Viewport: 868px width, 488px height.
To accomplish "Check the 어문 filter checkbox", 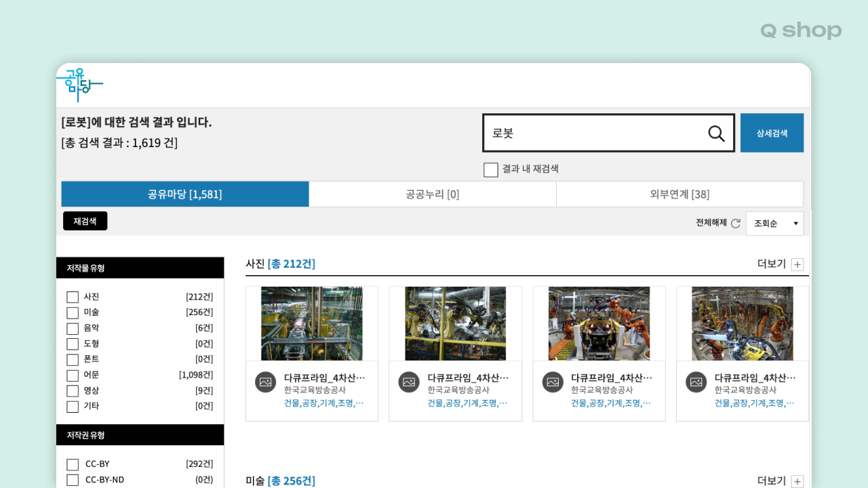I will tap(73, 375).
